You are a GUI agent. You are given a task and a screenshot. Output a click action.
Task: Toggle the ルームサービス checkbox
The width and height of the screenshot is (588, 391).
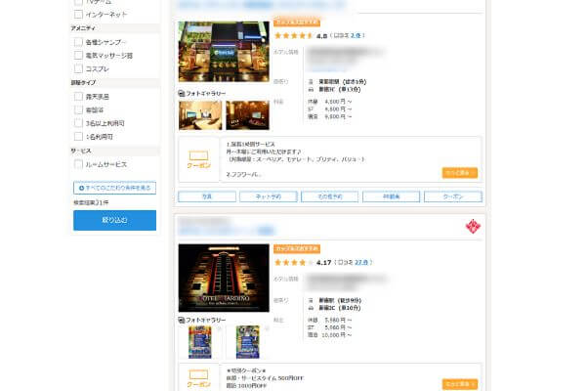point(79,164)
